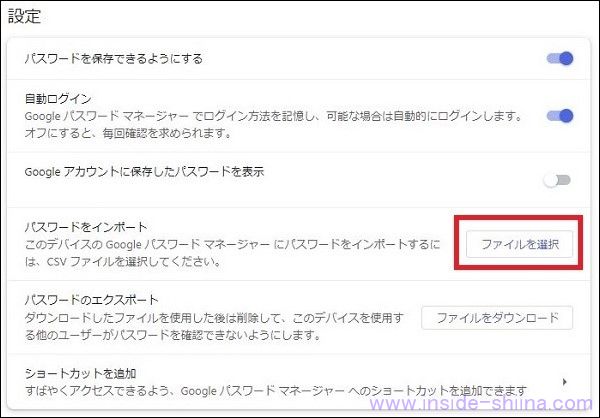This screenshot has height=418, width=600.
Task: Click the ショートカットを追加 row title
Action: coord(80,373)
